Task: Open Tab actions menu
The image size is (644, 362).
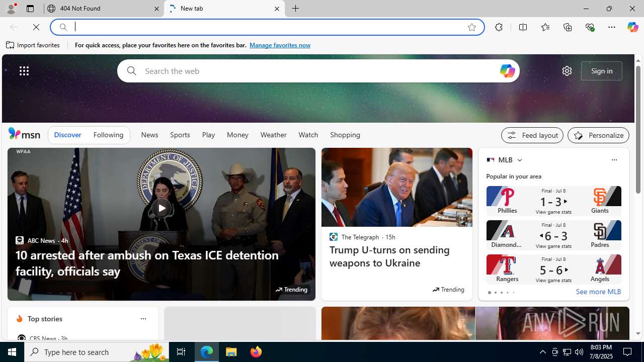Action: (30, 9)
